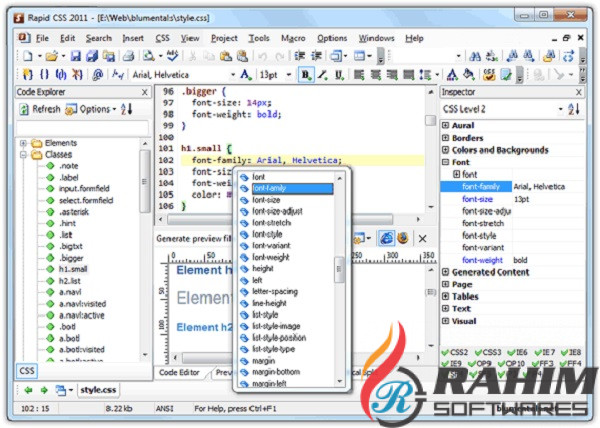Click the Find binoculars icon

(x=475, y=57)
